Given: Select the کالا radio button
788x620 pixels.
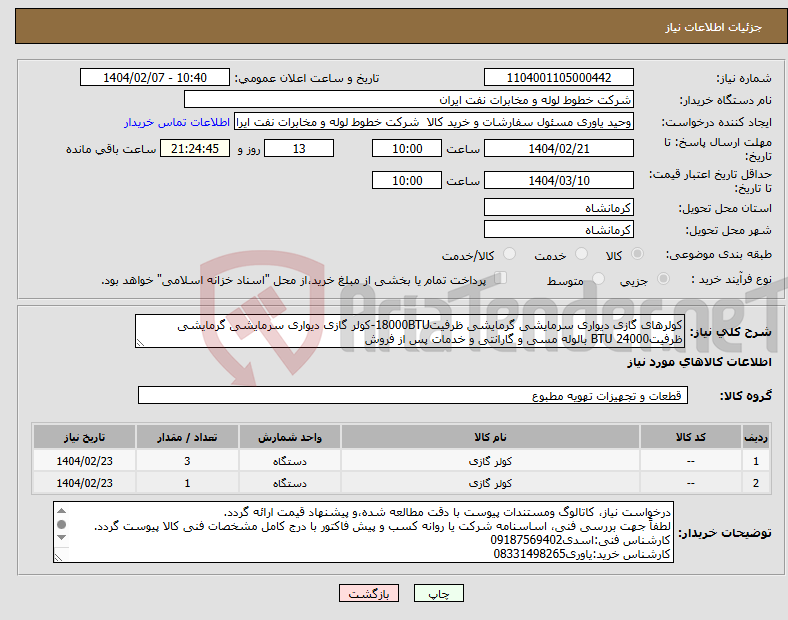Looking at the screenshot, I should tap(637, 254).
